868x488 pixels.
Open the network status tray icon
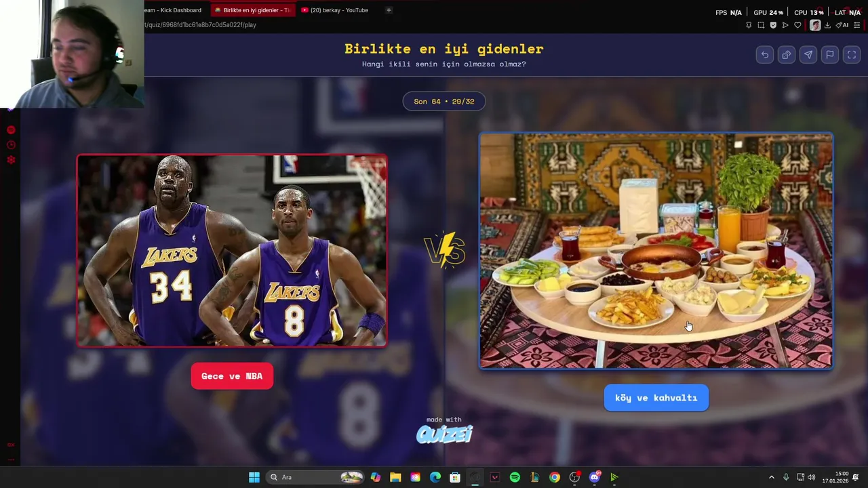coord(800,477)
